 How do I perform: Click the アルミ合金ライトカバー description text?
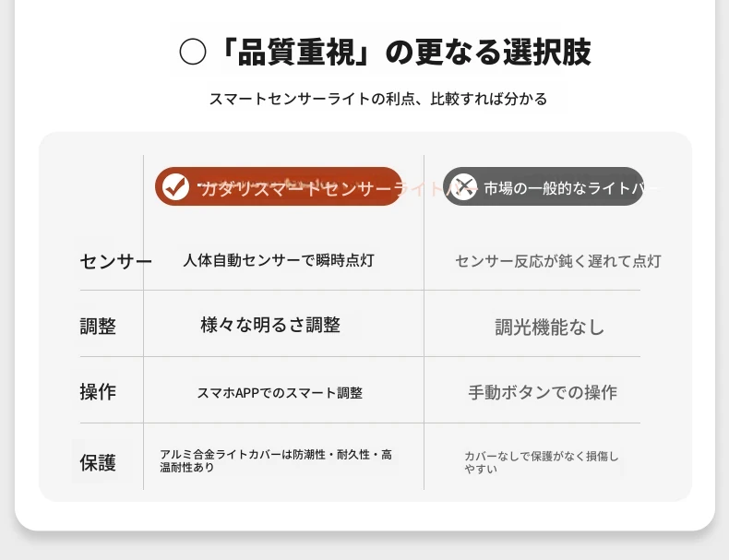(x=276, y=460)
